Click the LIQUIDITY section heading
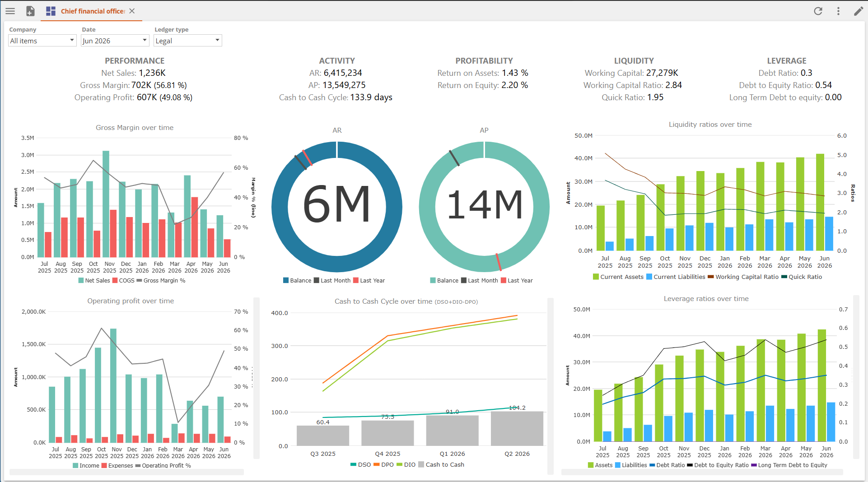Viewport: 868px width, 482px height. point(634,61)
